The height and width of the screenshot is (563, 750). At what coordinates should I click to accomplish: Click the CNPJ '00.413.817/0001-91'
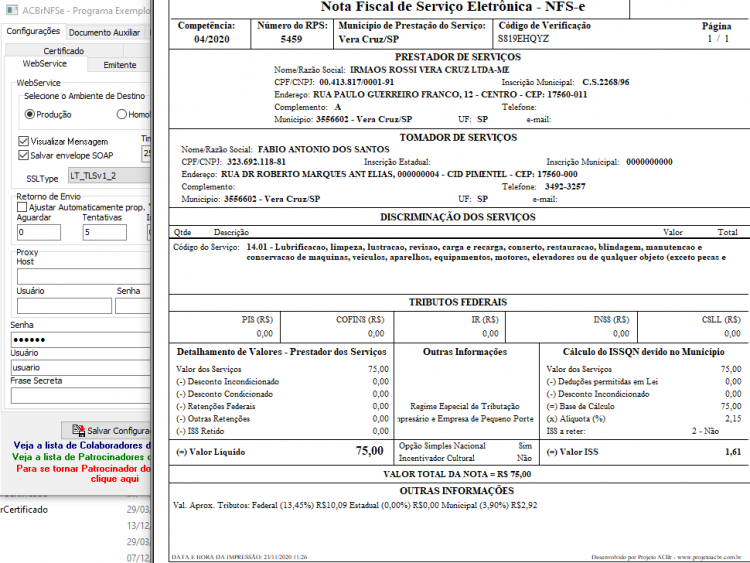click(x=357, y=82)
